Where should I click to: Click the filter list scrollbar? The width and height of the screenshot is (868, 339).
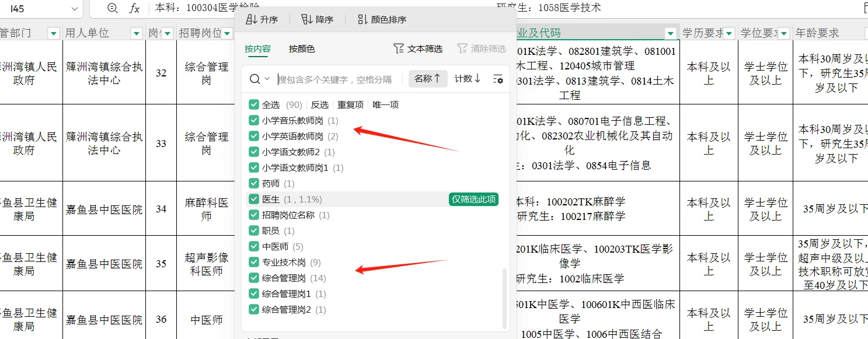tap(505, 298)
